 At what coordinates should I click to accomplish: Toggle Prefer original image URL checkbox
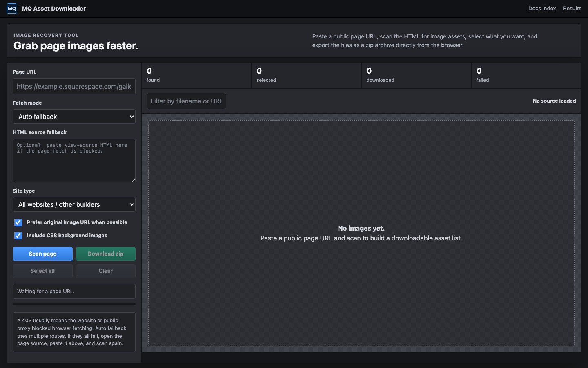tap(18, 222)
